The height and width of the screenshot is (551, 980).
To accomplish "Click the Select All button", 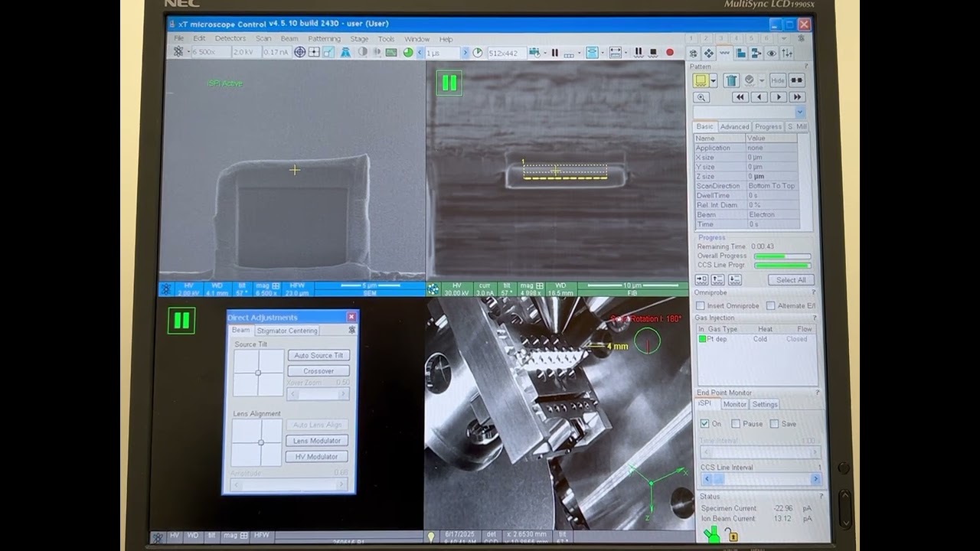I will [791, 280].
